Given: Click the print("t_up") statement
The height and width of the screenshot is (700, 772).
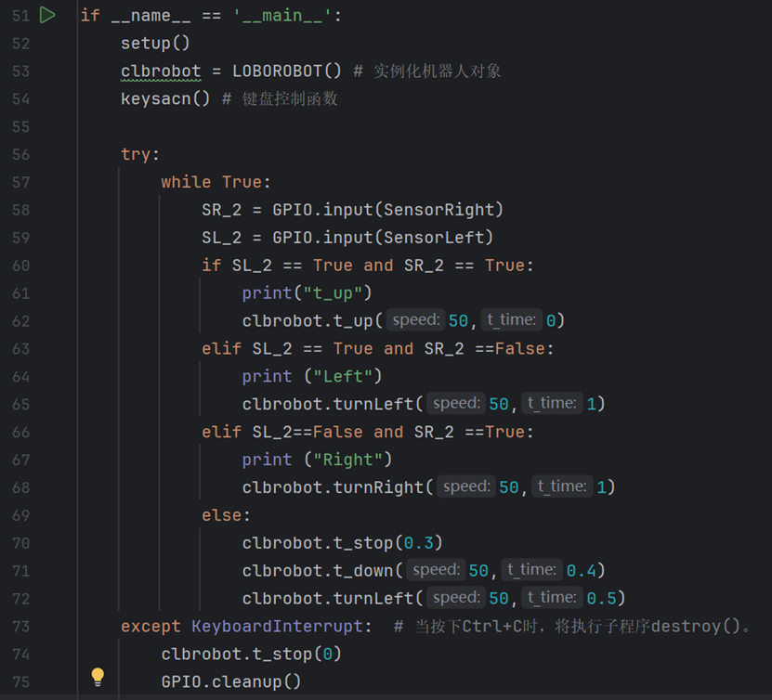Looking at the screenshot, I should [x=307, y=293].
